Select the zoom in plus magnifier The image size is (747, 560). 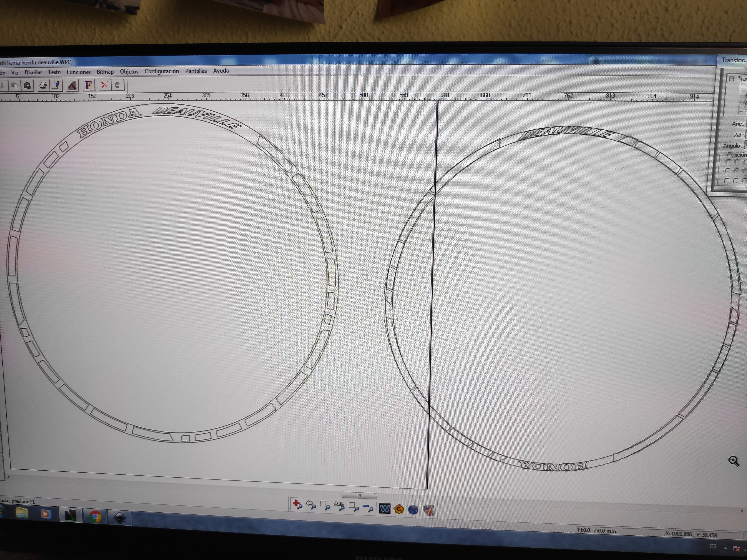pyautogui.click(x=297, y=505)
